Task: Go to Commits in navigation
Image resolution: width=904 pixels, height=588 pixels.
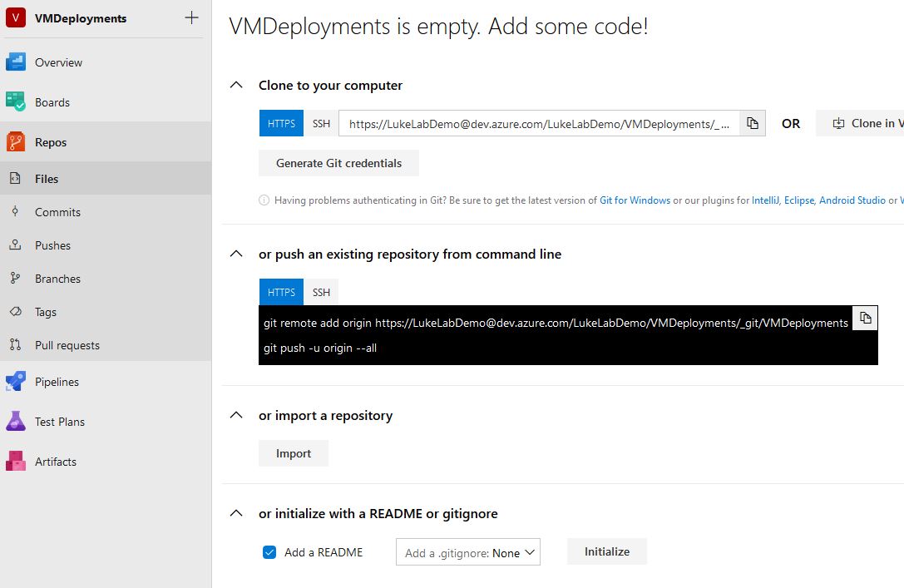Action: (57, 212)
